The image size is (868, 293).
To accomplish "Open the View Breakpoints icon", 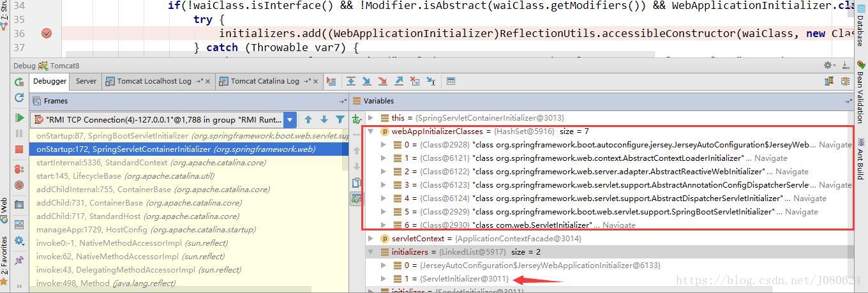I will (x=19, y=169).
